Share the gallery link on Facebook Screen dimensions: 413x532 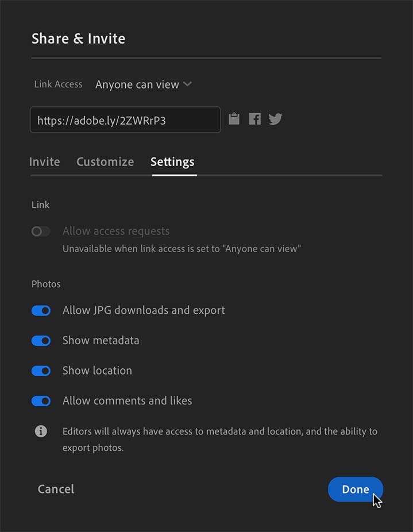254,118
